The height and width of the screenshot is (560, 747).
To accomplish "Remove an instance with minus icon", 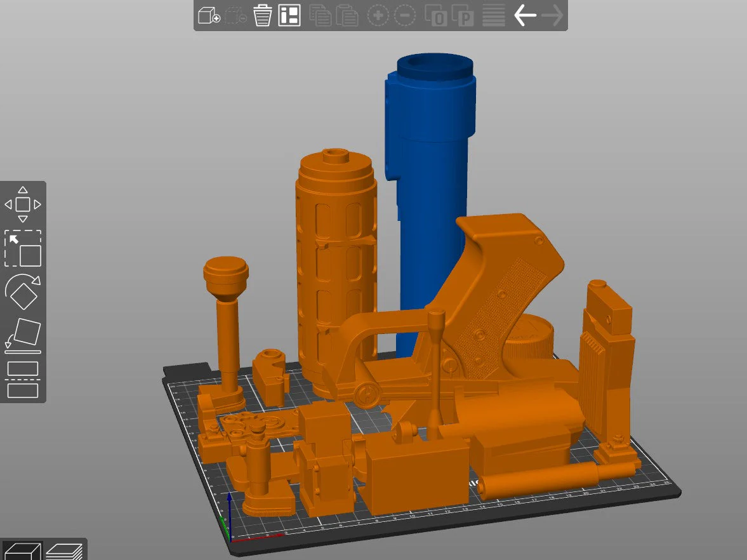I will (404, 15).
